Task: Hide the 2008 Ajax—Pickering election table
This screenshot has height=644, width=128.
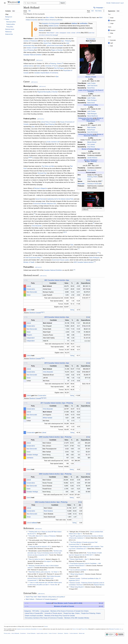Action: click(88, 437)
